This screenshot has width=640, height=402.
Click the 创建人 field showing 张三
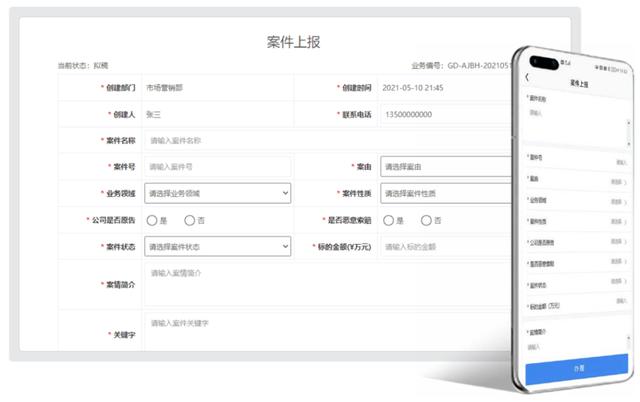point(217,115)
